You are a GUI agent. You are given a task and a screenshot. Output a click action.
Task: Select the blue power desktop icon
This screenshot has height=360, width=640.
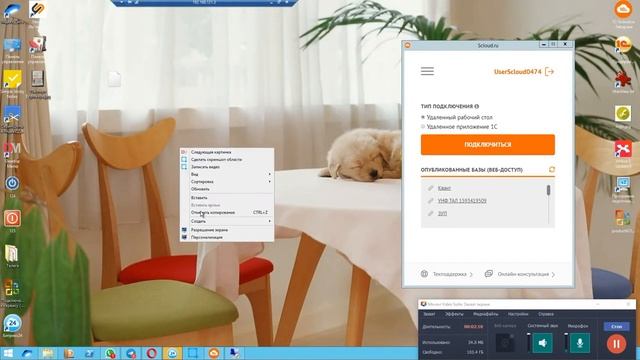click(12, 186)
